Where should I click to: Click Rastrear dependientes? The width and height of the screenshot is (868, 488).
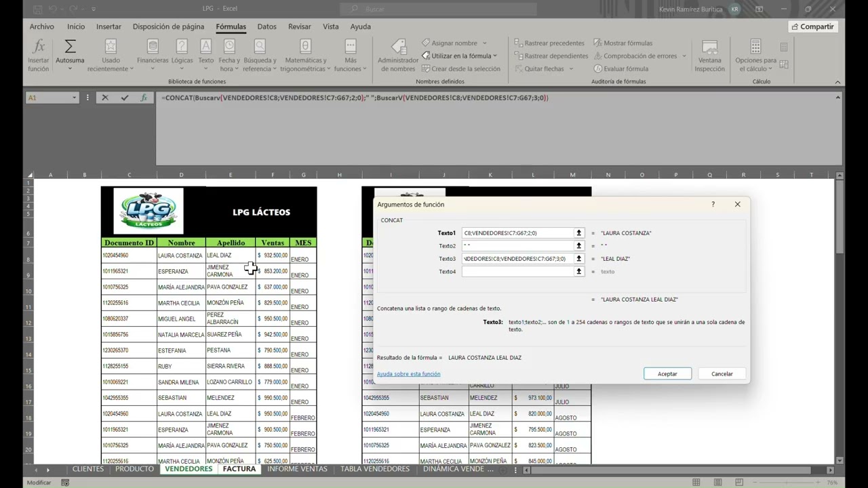point(551,56)
